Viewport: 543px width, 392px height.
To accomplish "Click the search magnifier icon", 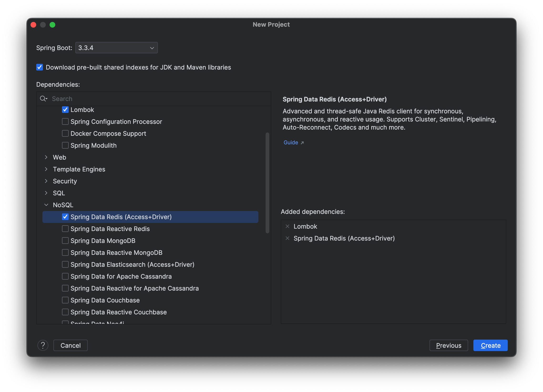I will pos(43,99).
